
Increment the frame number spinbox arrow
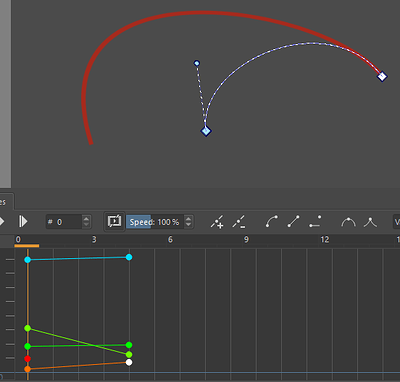(x=86, y=219)
